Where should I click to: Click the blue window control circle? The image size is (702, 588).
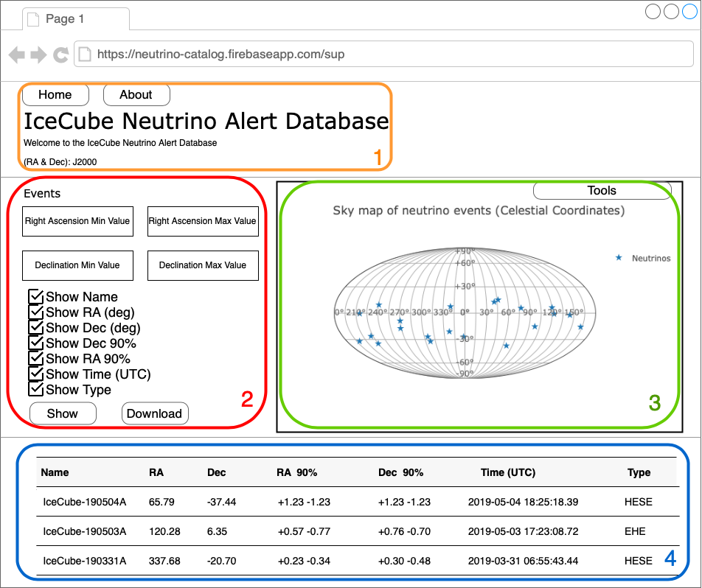click(689, 12)
